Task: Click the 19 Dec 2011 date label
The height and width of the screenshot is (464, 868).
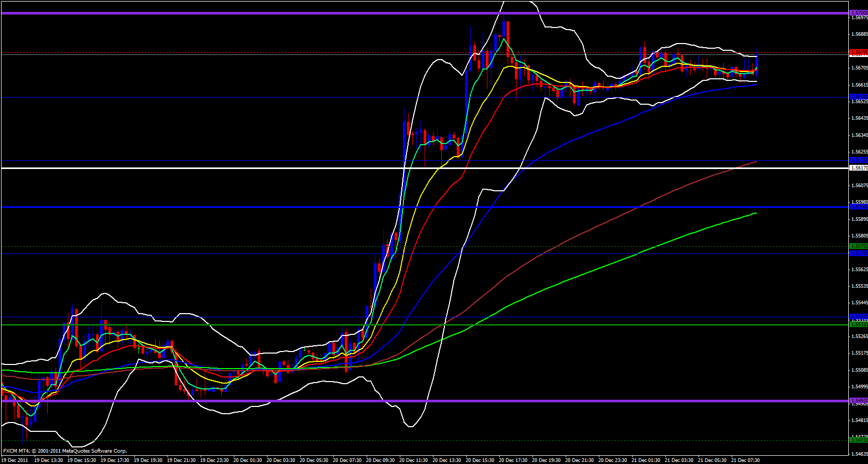Action: click(x=15, y=460)
